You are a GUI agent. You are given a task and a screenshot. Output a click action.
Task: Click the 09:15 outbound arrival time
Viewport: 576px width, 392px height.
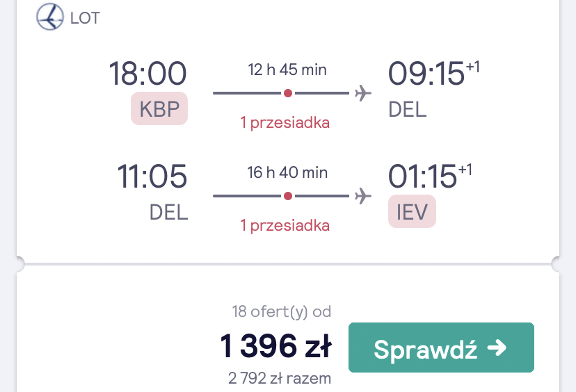click(x=426, y=74)
